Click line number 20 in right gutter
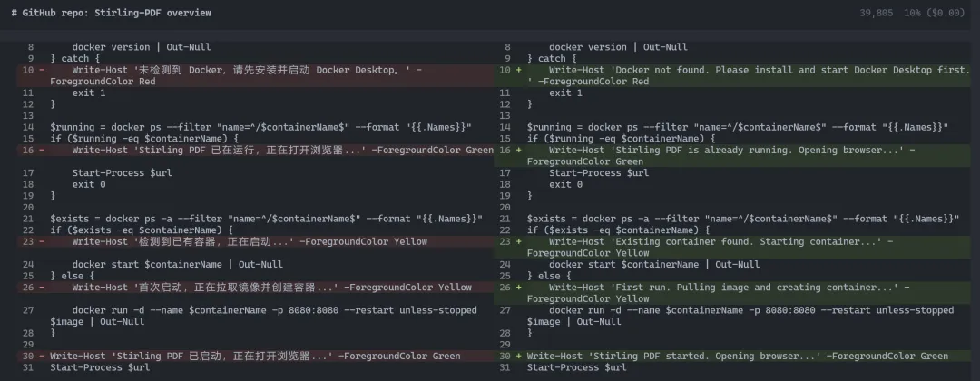The width and height of the screenshot is (980, 381). (x=505, y=208)
